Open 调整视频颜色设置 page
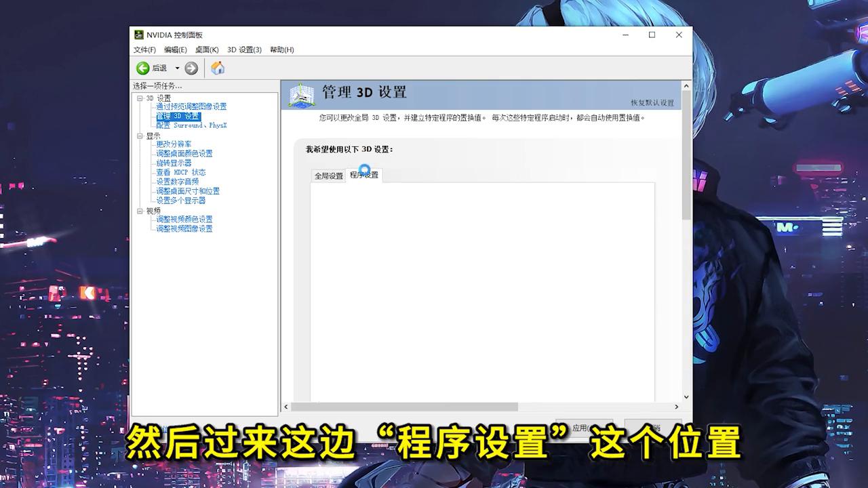This screenshot has height=488, width=868. [184, 219]
